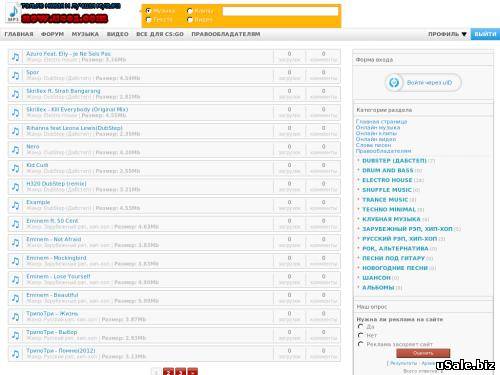Viewport: 500px width, 375px height.
Task: Click the uID round logo icon
Action: coord(394,82)
